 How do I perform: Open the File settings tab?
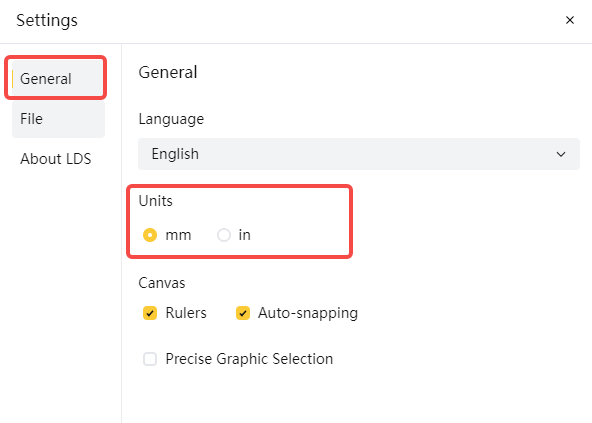58,119
